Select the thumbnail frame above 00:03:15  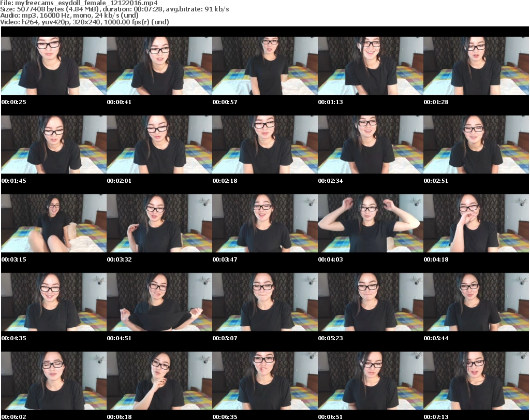click(54, 223)
